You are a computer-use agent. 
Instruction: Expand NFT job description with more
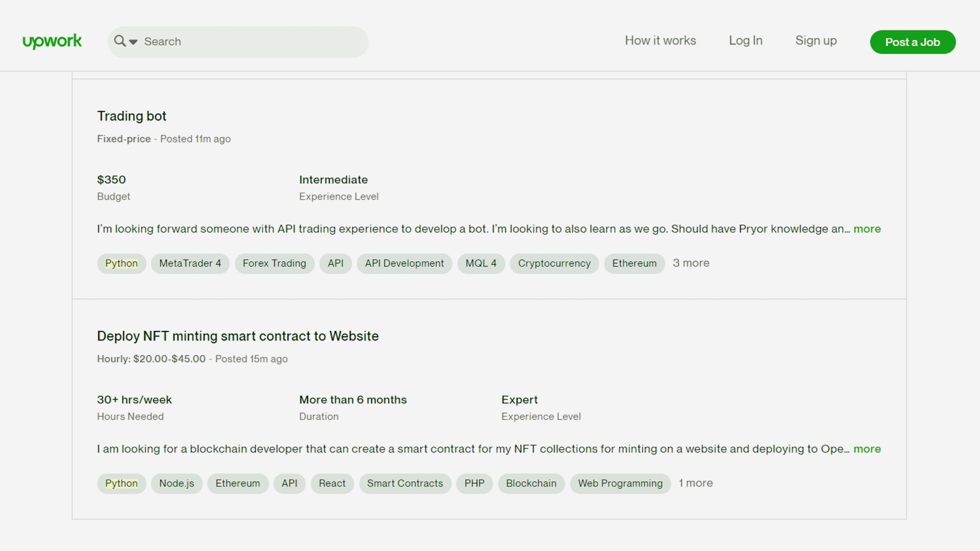pos(867,449)
